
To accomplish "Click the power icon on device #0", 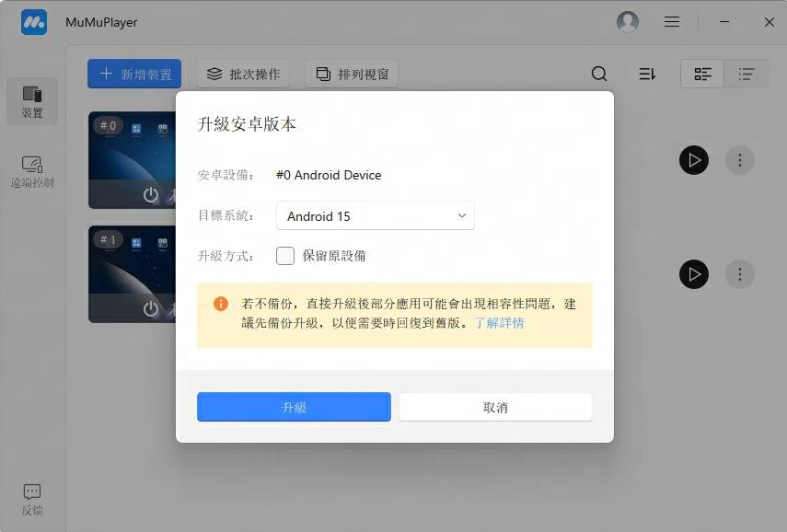I will point(151,195).
